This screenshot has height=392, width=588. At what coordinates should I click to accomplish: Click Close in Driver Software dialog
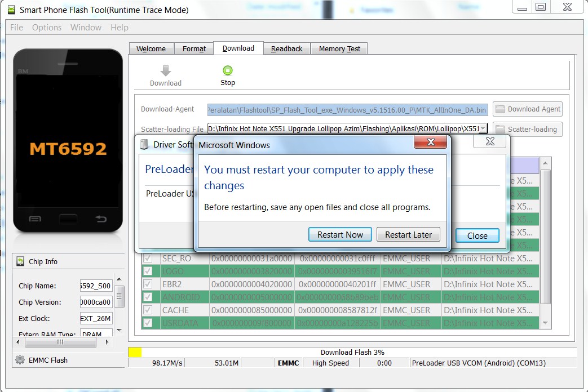(478, 236)
